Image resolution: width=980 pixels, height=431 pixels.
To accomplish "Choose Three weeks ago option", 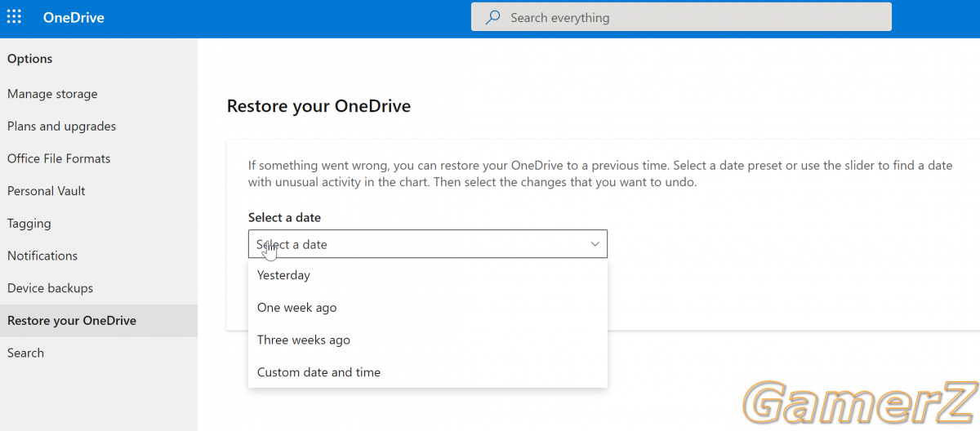I will [428, 340].
